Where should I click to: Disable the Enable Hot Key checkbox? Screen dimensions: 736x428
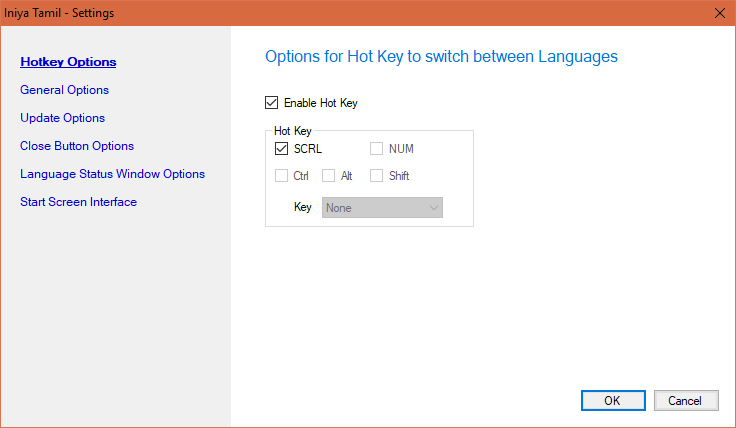[272, 102]
